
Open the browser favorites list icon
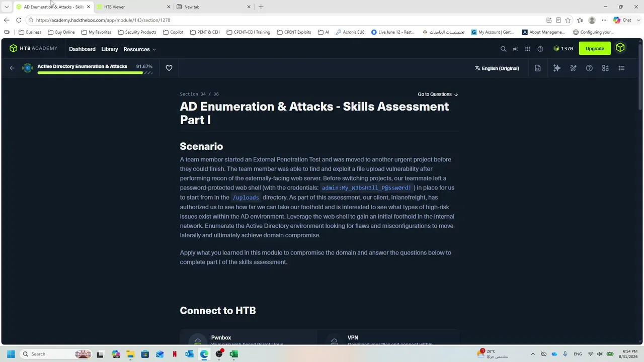pyautogui.click(x=580, y=20)
